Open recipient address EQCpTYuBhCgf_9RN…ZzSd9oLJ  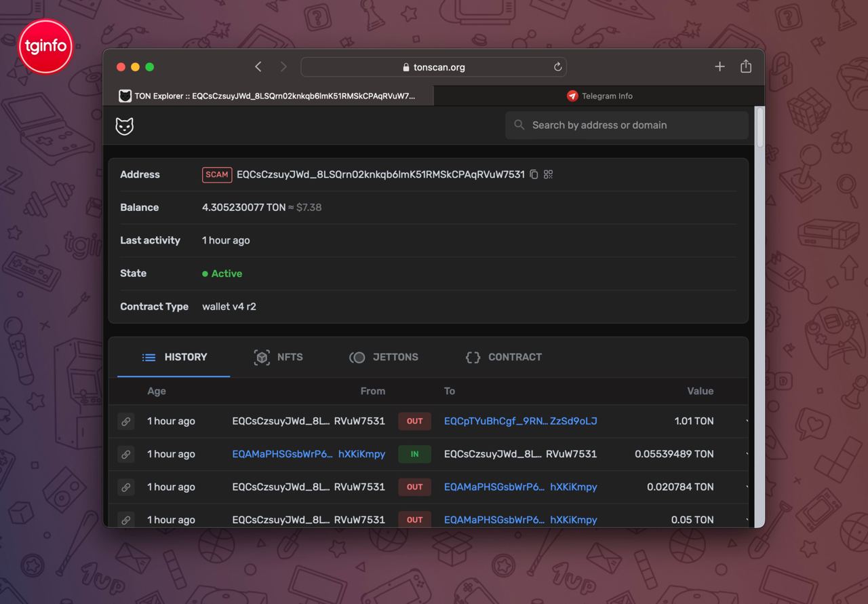(x=521, y=421)
